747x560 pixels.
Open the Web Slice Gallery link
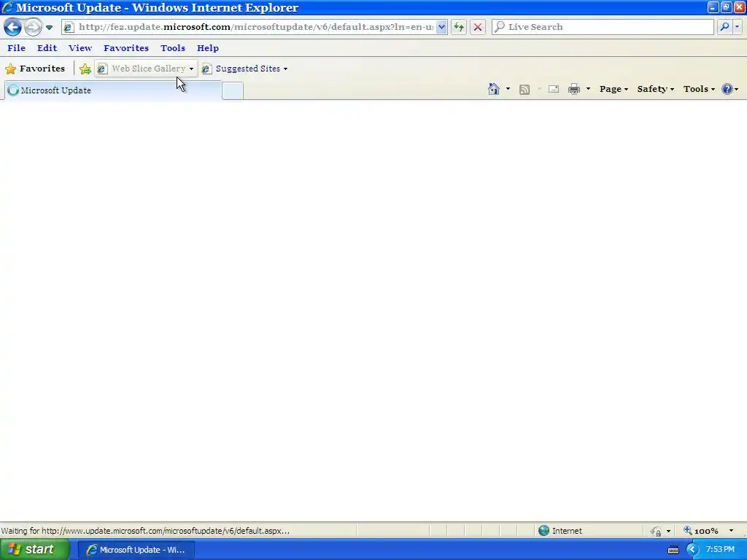click(142, 69)
